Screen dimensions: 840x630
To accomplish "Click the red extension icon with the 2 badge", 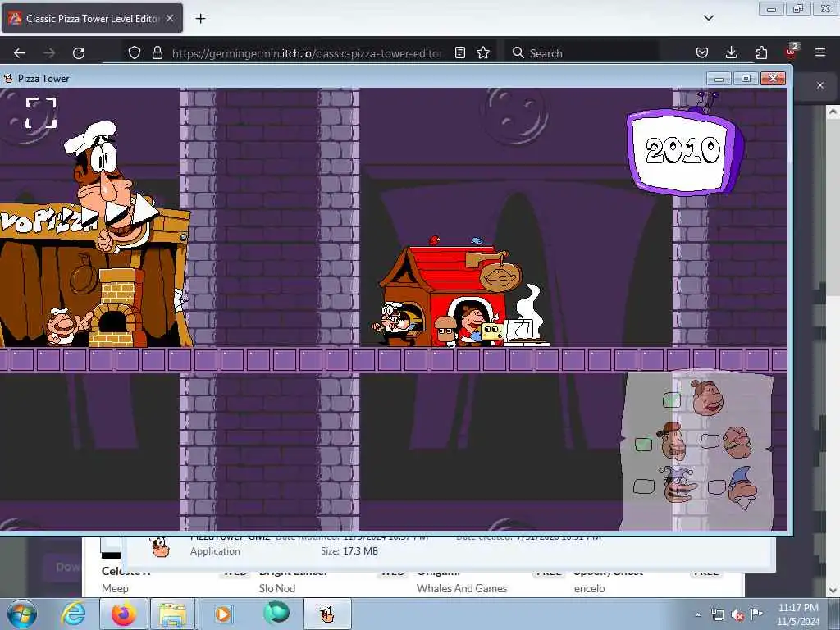I will click(x=792, y=52).
